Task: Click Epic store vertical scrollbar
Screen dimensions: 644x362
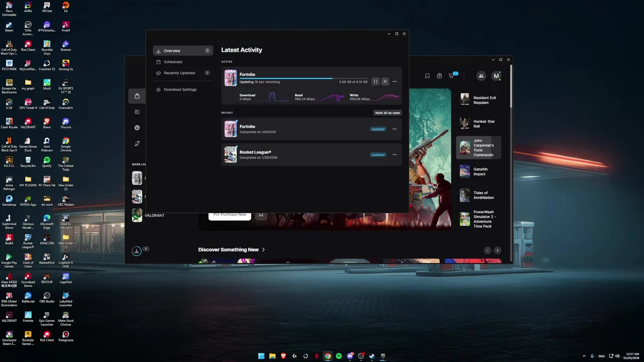Action: pyautogui.click(x=511, y=85)
